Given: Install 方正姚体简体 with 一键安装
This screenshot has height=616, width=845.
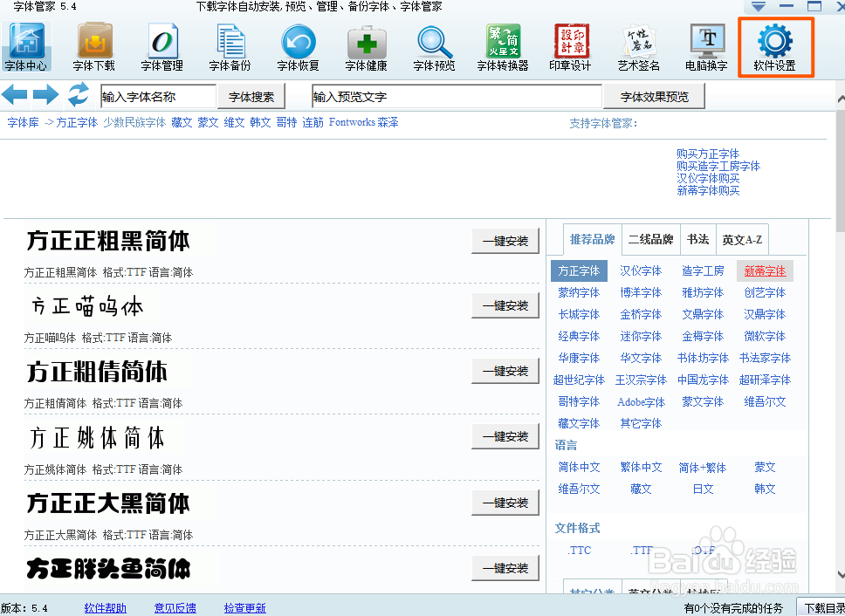Looking at the screenshot, I should click(505, 436).
